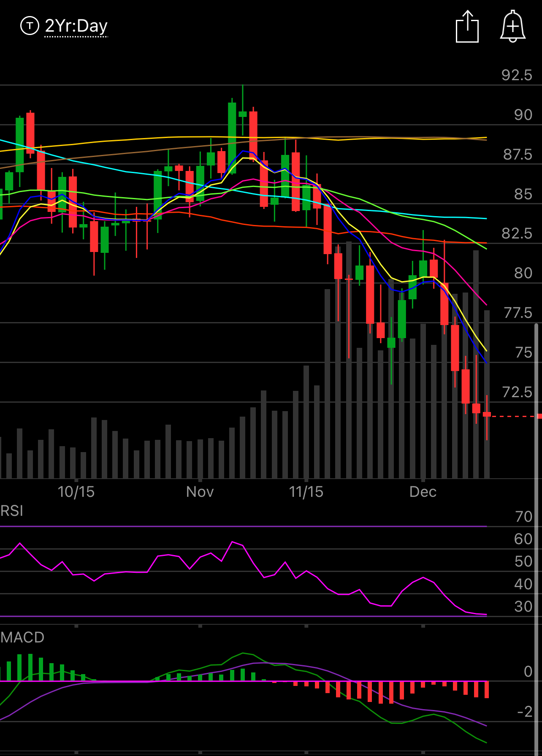This screenshot has width=542, height=756.
Task: Add a price alert with the bell icon
Action: [x=513, y=27]
